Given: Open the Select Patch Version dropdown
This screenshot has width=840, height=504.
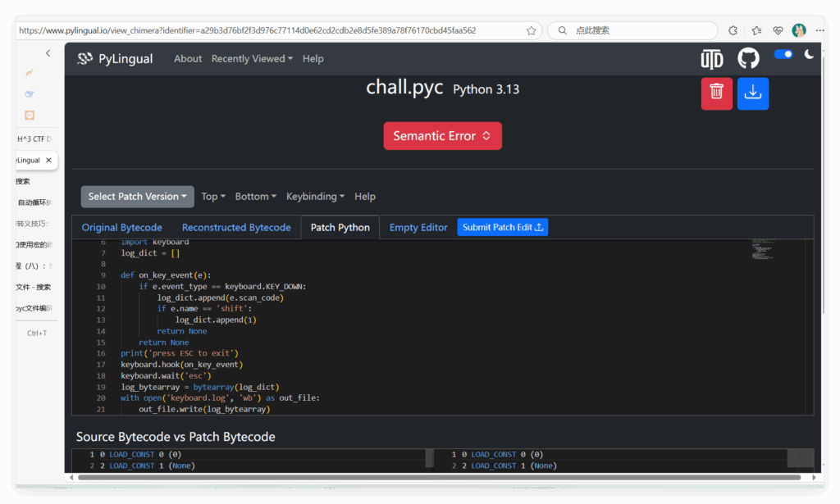Looking at the screenshot, I should [137, 197].
